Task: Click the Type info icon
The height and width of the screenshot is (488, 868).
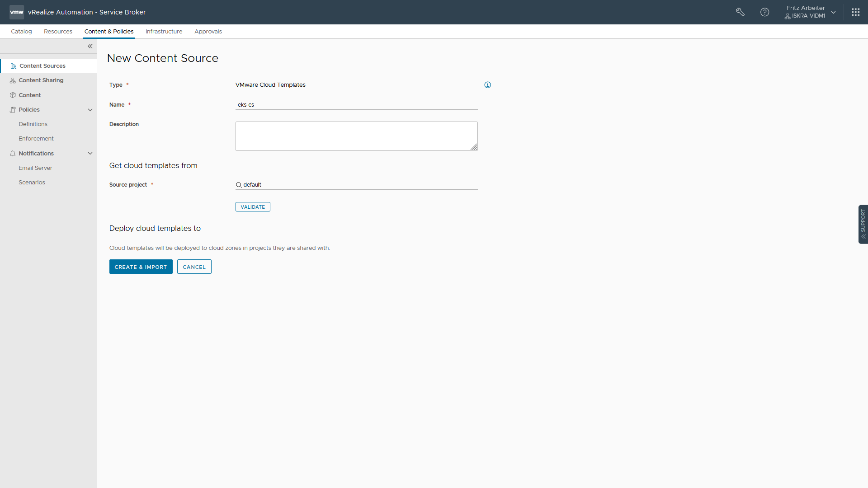Action: click(487, 85)
